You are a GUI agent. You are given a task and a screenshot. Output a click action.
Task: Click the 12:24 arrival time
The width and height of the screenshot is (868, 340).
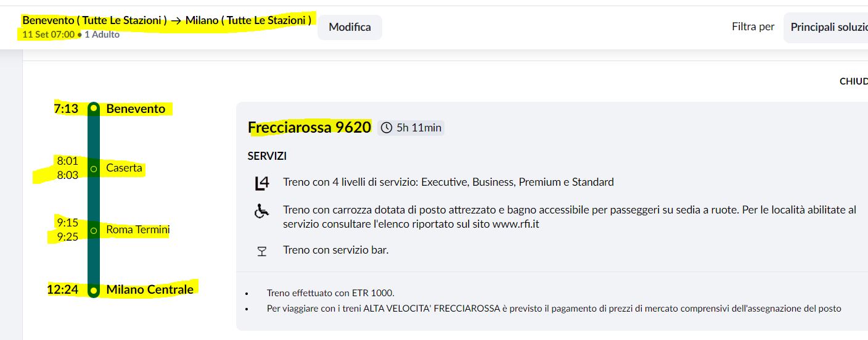coord(62,289)
